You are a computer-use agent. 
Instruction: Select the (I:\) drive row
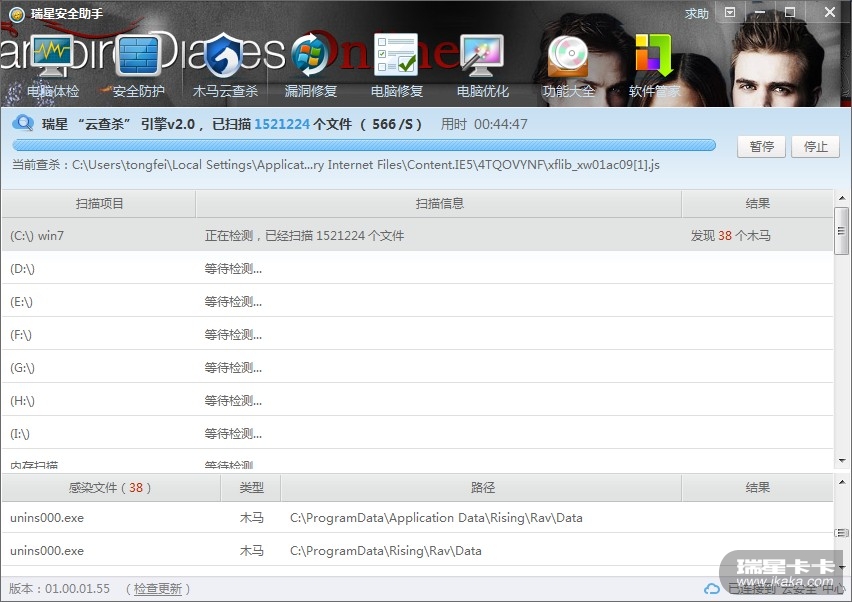(417, 434)
